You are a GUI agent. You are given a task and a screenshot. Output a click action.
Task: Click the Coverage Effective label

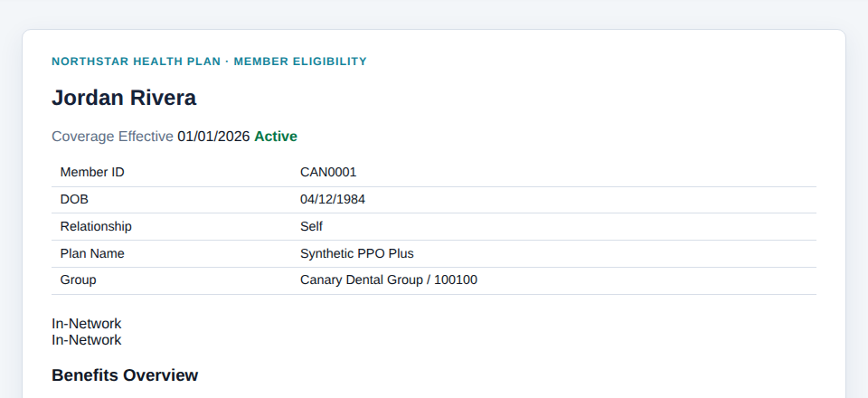coord(112,137)
